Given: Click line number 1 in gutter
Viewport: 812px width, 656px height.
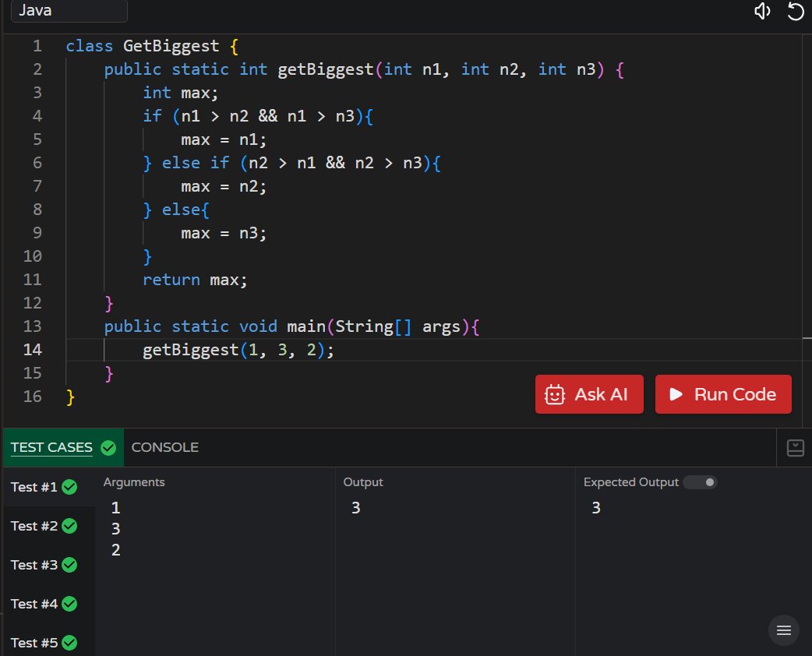Looking at the screenshot, I should [37, 46].
